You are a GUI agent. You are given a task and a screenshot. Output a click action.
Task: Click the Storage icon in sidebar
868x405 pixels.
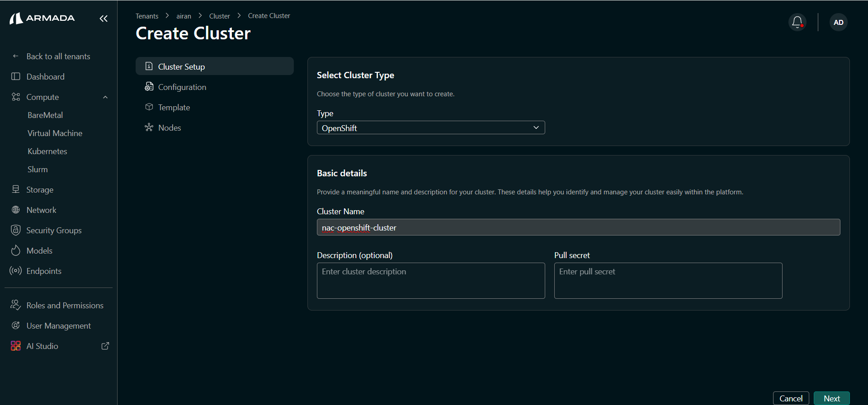tap(16, 189)
